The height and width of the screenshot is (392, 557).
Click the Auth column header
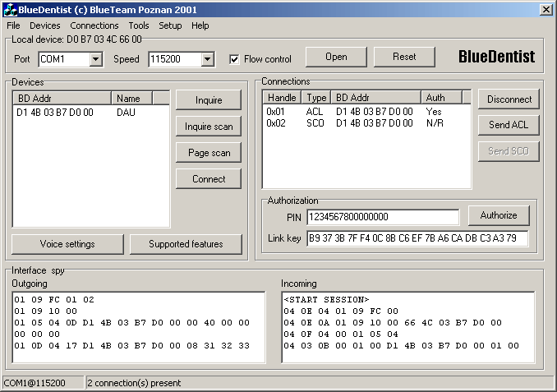[441, 98]
